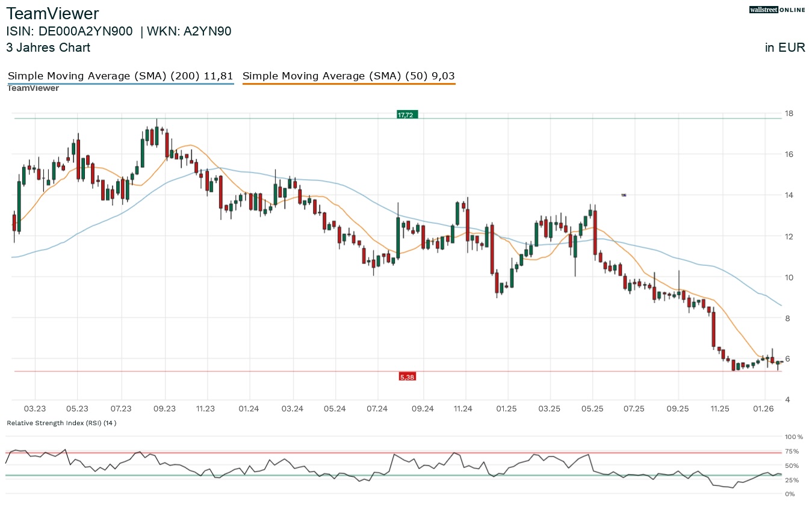Click the TeamViewer chart title
812x510 pixels.
click(x=52, y=14)
